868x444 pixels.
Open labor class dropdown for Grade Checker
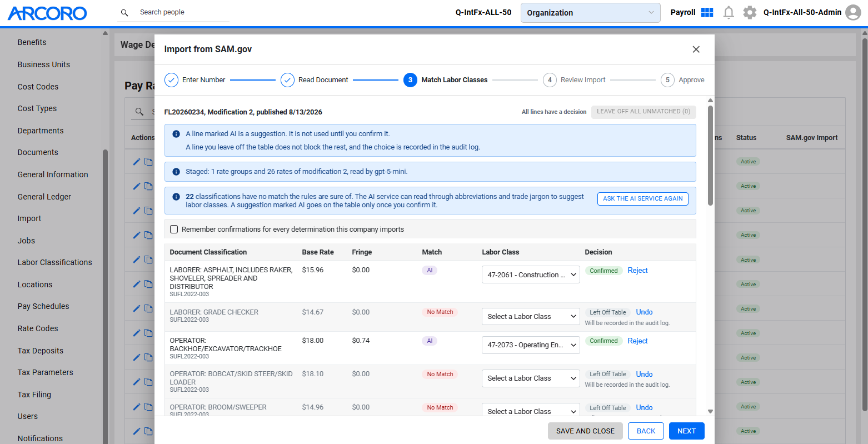point(531,317)
